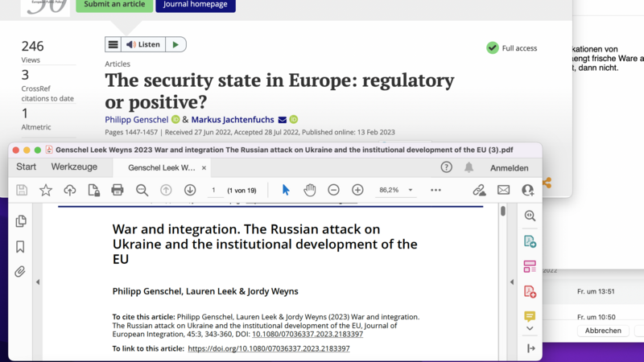This screenshot has width=644, height=362.
Task: Send the PDF by email envelope icon
Action: tap(503, 190)
